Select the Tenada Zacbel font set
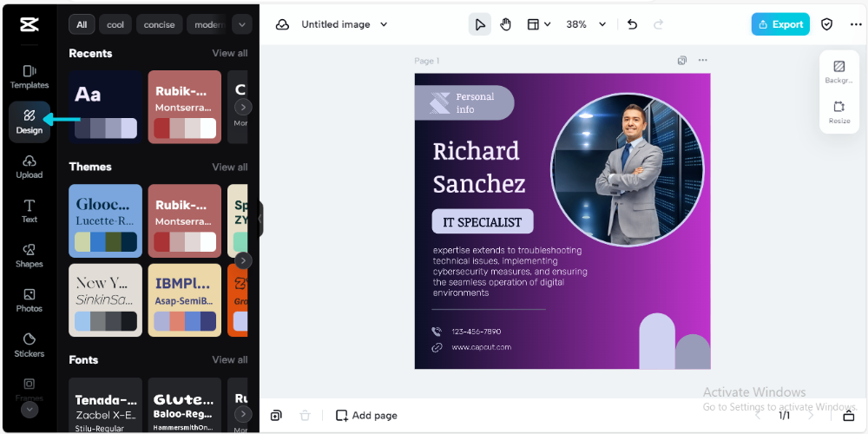Image resolution: width=868 pixels, height=434 pixels. coord(105,405)
